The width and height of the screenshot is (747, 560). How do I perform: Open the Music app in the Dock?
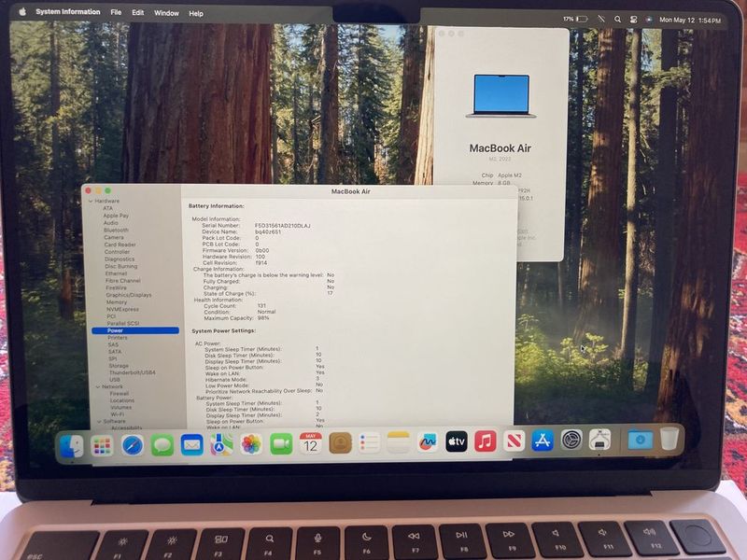pos(485,441)
